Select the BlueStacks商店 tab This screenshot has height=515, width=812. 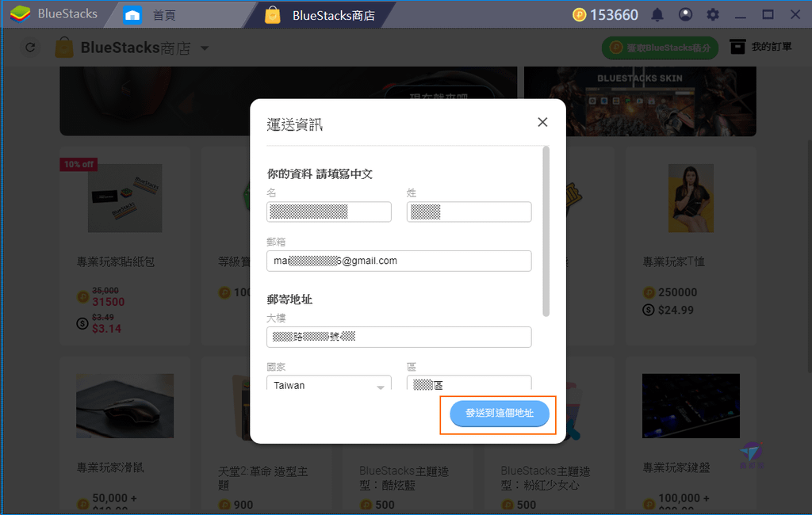pyautogui.click(x=333, y=16)
